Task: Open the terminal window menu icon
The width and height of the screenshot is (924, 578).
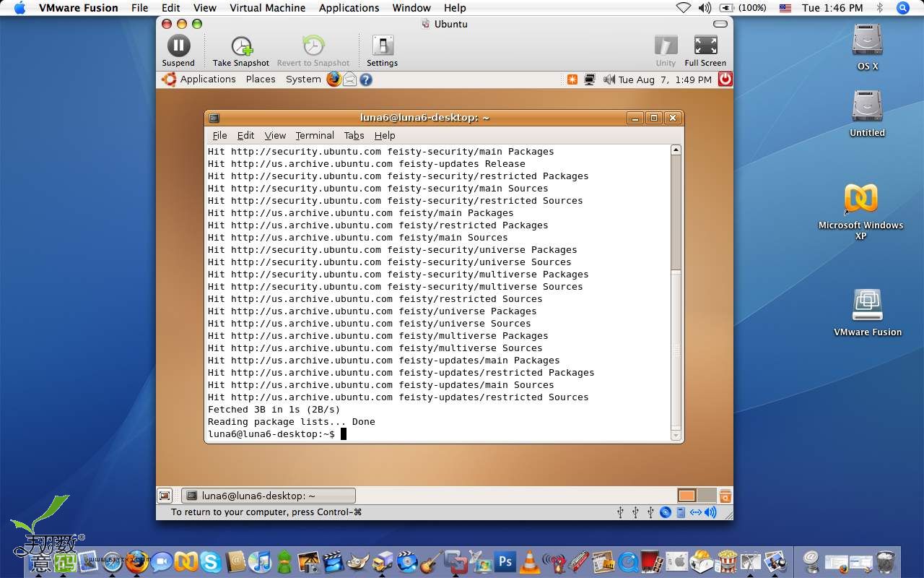Action: [x=214, y=118]
